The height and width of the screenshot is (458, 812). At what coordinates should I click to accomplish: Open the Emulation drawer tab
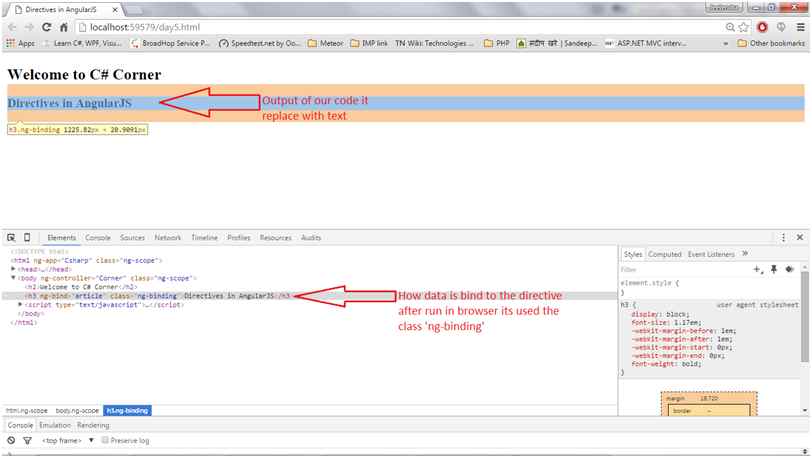coord(55,425)
